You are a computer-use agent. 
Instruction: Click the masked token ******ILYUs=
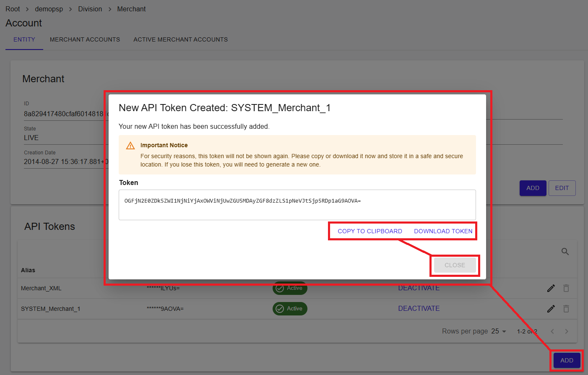click(x=163, y=288)
